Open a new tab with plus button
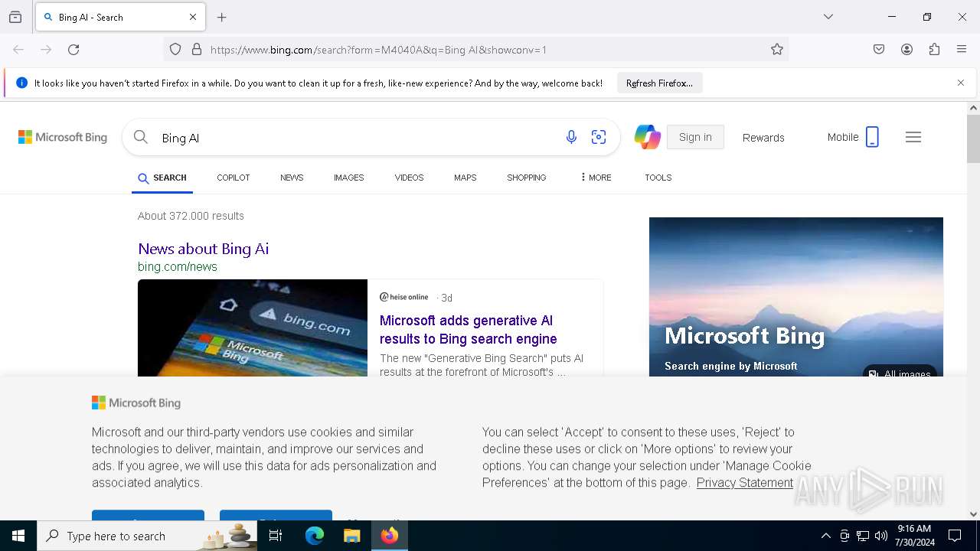Viewport: 980px width, 551px height. [x=222, y=17]
